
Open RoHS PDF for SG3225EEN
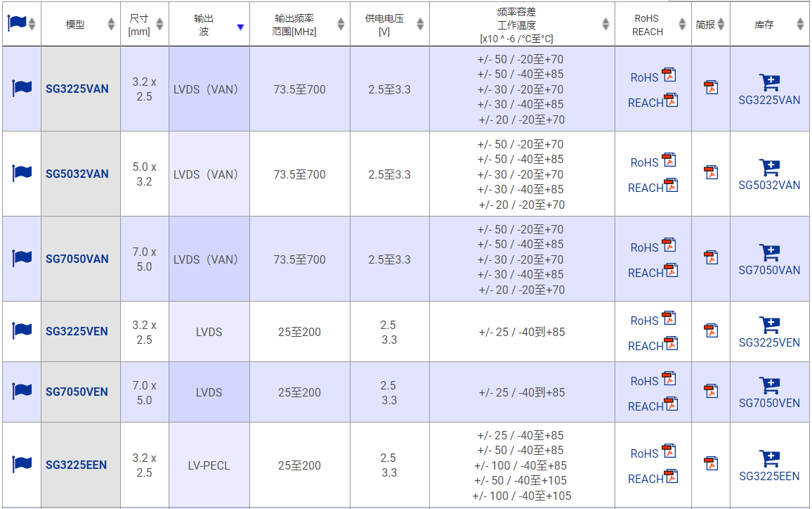coord(668,452)
